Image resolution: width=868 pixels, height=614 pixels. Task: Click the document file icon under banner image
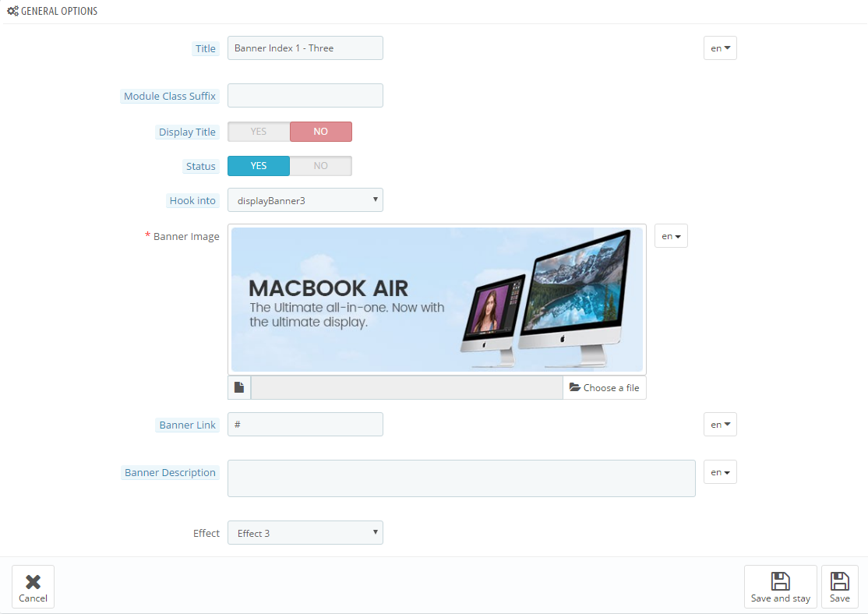[x=239, y=387]
